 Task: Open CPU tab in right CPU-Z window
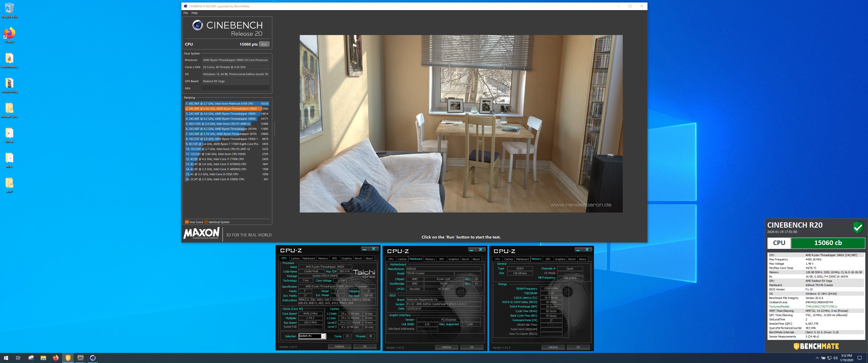497,259
